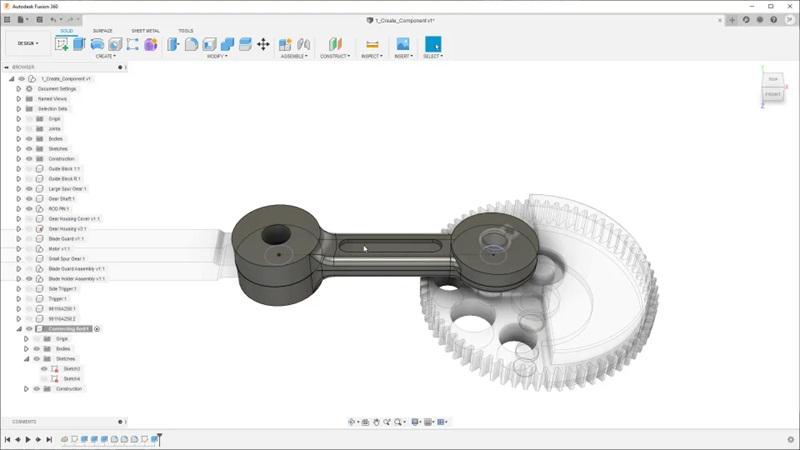Click the Offset Plane Construct icon
This screenshot has width=800, height=450.
pos(335,44)
